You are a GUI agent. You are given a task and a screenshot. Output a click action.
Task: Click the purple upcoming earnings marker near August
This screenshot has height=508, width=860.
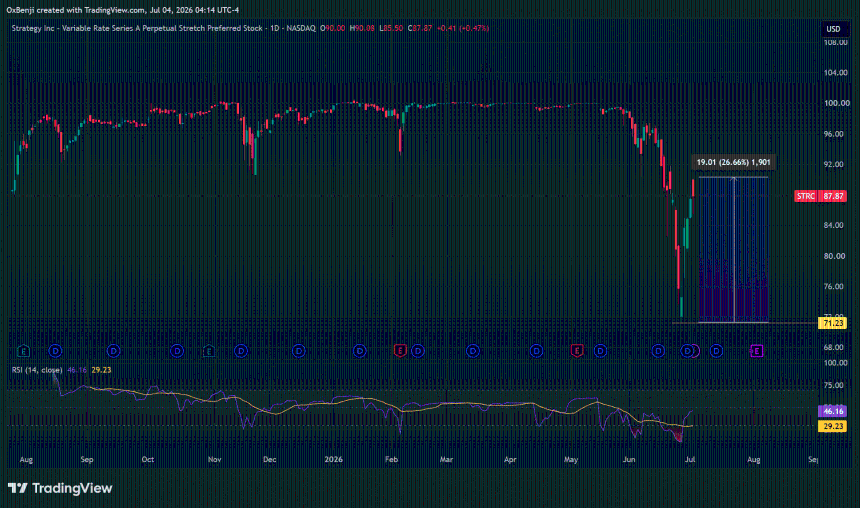[x=757, y=351]
